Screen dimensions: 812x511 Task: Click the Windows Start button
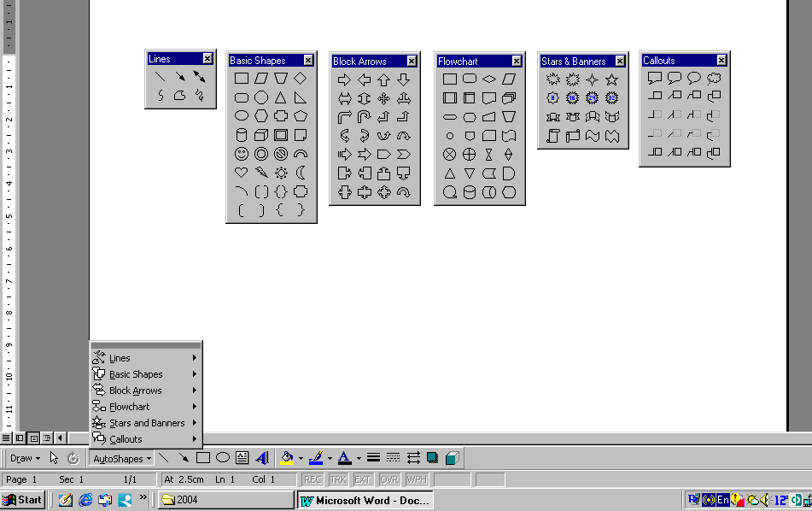point(22,500)
